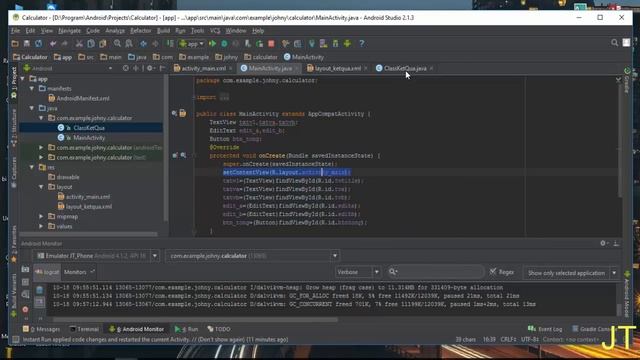Click the Undo arrow icon
The height and width of the screenshot is (360, 640).
[53, 43]
